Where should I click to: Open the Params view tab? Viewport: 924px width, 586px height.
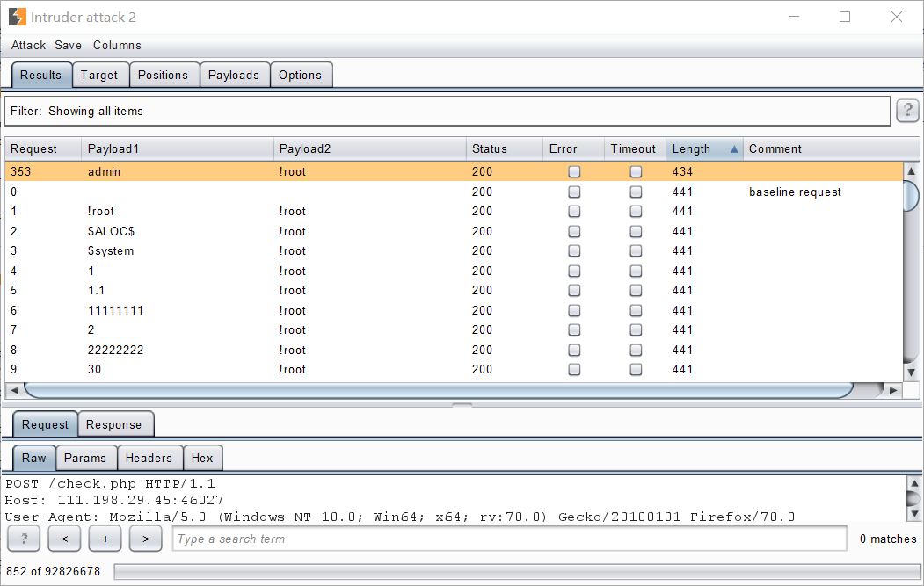[85, 458]
